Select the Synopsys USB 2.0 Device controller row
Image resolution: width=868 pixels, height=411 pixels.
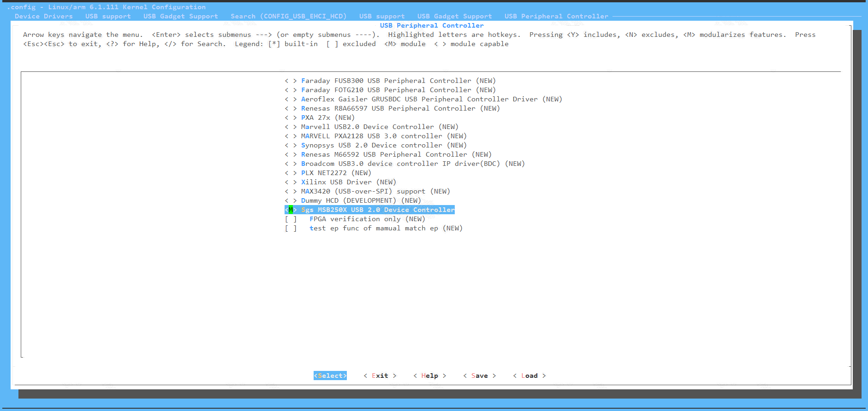click(x=375, y=146)
